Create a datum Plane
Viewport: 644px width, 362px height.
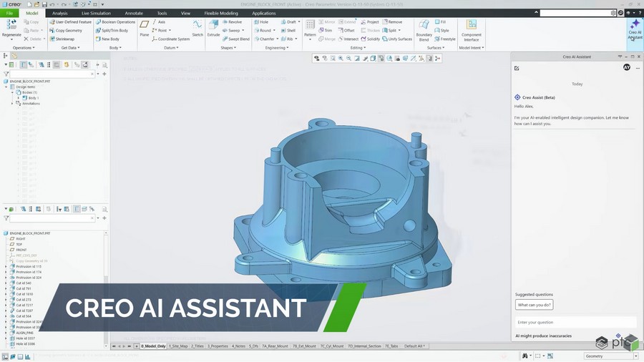pyautogui.click(x=144, y=29)
